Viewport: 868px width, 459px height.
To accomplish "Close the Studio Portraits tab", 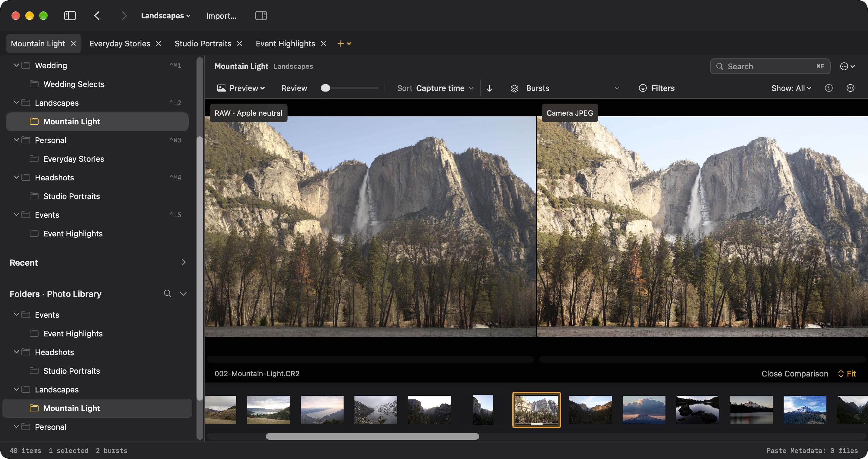I will coord(240,43).
